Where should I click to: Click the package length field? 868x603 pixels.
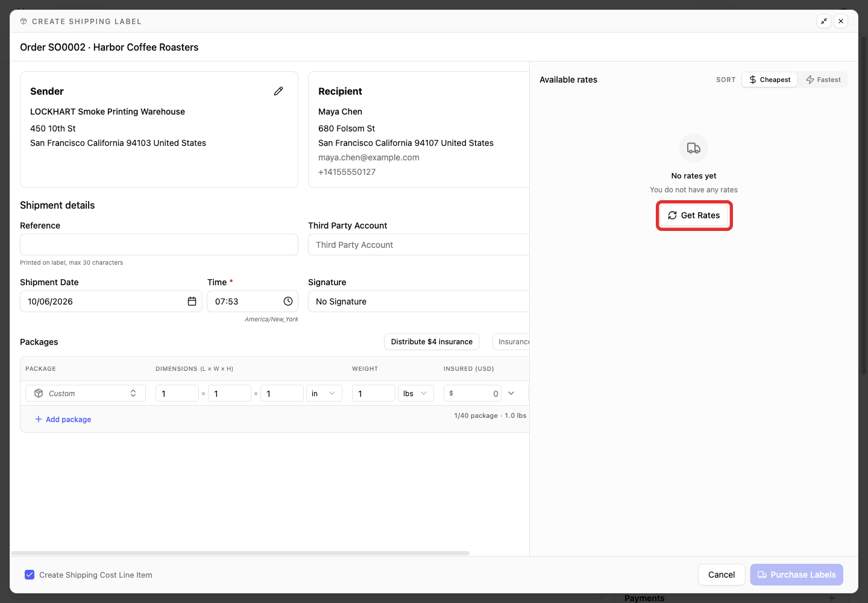(177, 393)
